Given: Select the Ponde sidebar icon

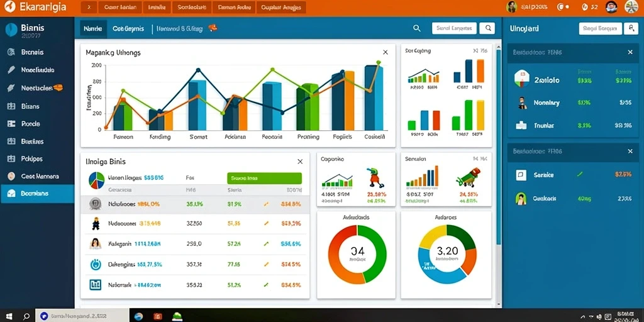Looking at the screenshot, I should click(x=11, y=124).
